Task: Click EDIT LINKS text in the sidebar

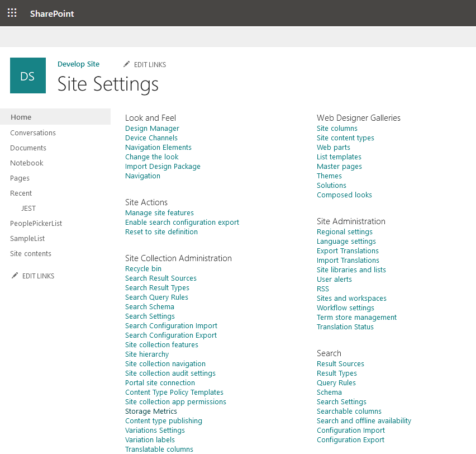Action: pyautogui.click(x=38, y=276)
